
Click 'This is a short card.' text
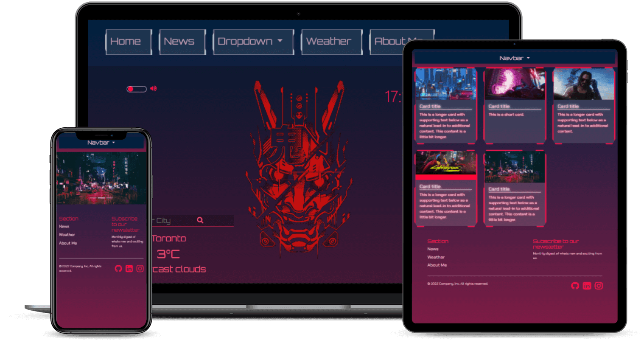coord(506,115)
